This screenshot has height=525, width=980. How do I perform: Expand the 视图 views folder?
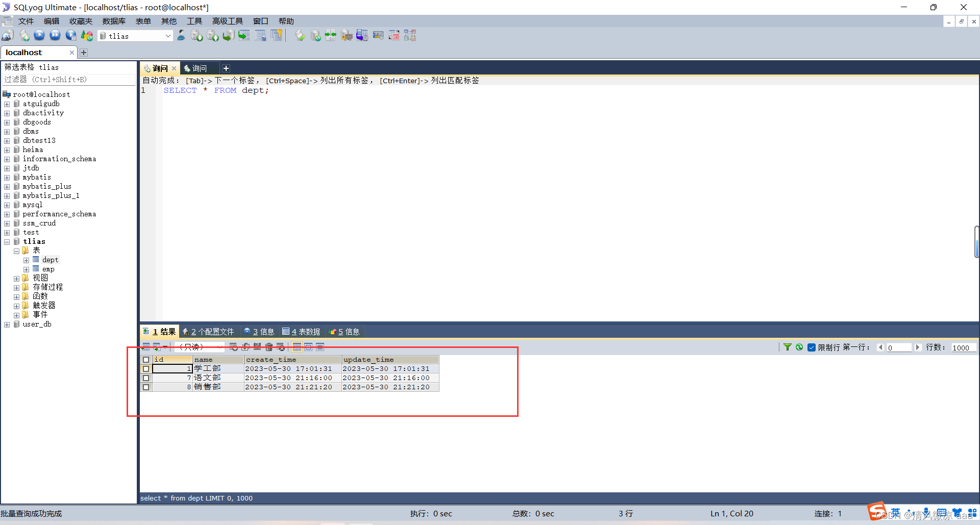[x=17, y=279]
